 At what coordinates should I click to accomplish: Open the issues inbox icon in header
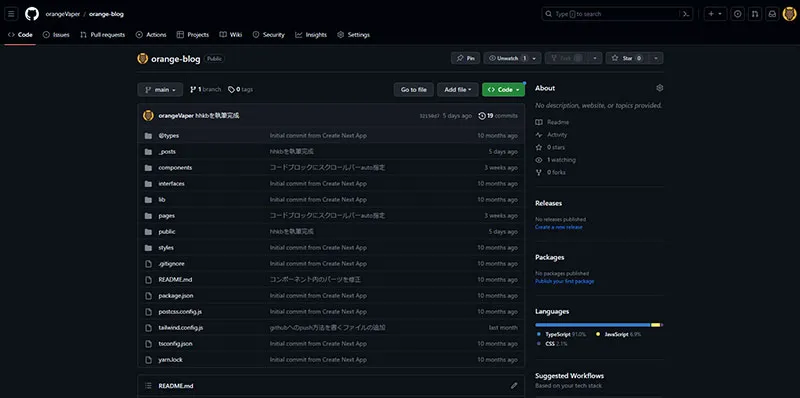(737, 14)
